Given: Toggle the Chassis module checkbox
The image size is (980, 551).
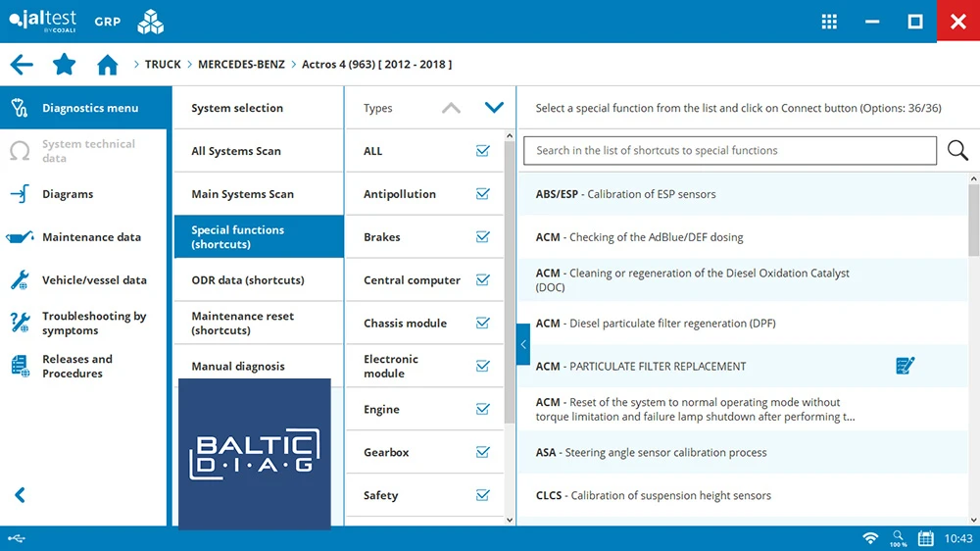Looking at the screenshot, I should click(x=482, y=323).
